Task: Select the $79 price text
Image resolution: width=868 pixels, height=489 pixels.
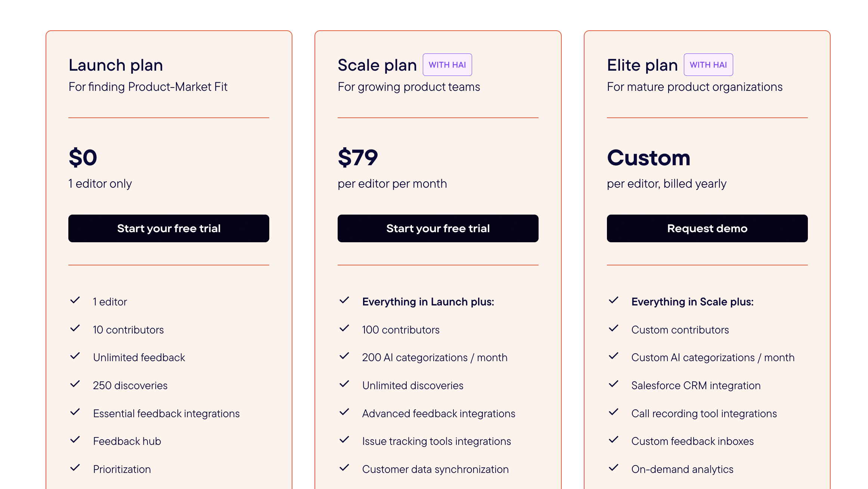Action: (357, 157)
